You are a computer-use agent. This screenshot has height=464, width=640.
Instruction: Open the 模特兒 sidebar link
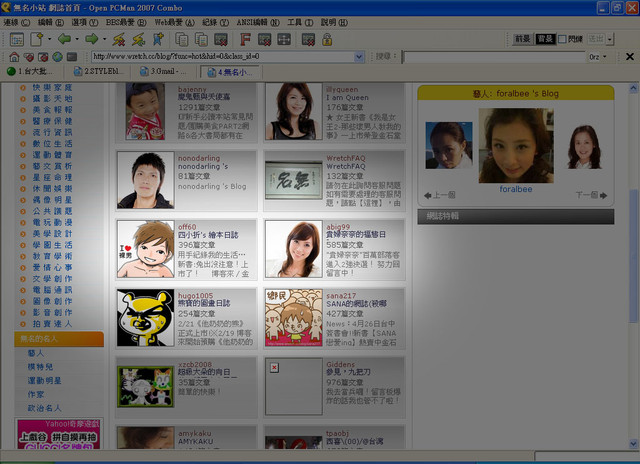point(40,366)
